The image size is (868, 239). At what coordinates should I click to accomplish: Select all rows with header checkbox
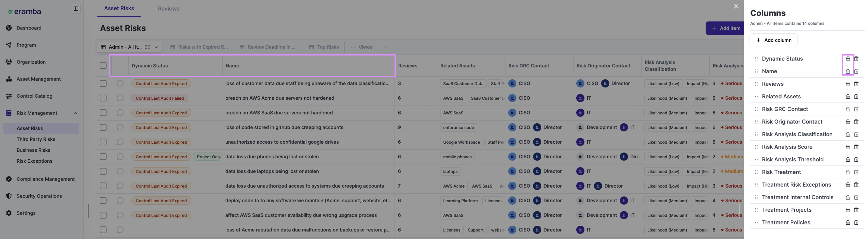tap(103, 65)
